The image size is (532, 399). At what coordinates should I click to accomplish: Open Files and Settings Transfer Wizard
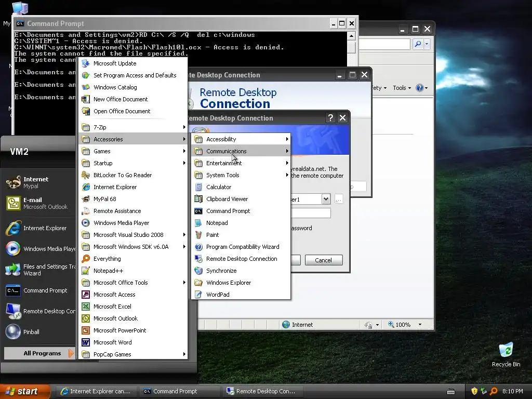(x=39, y=270)
